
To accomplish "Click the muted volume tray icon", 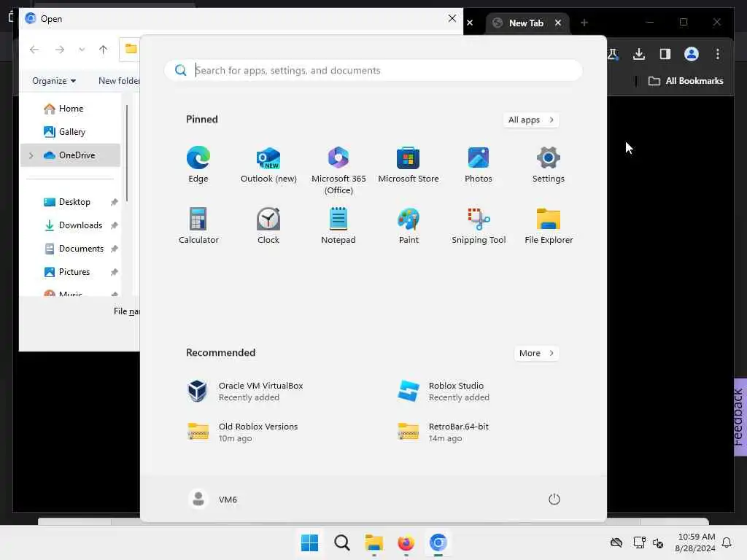I will pos(658,542).
